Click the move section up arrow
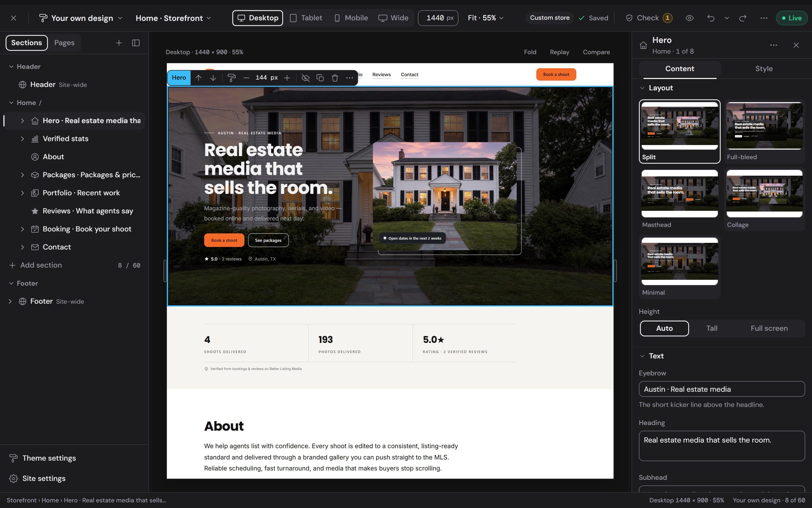The image size is (812, 508). 198,78
